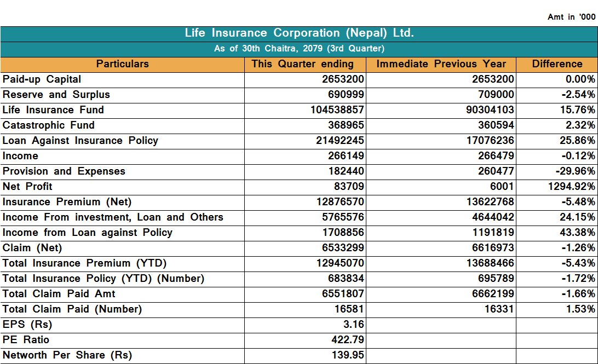Select previous year premium value 13622768
The image size is (598, 364).
click(490, 202)
